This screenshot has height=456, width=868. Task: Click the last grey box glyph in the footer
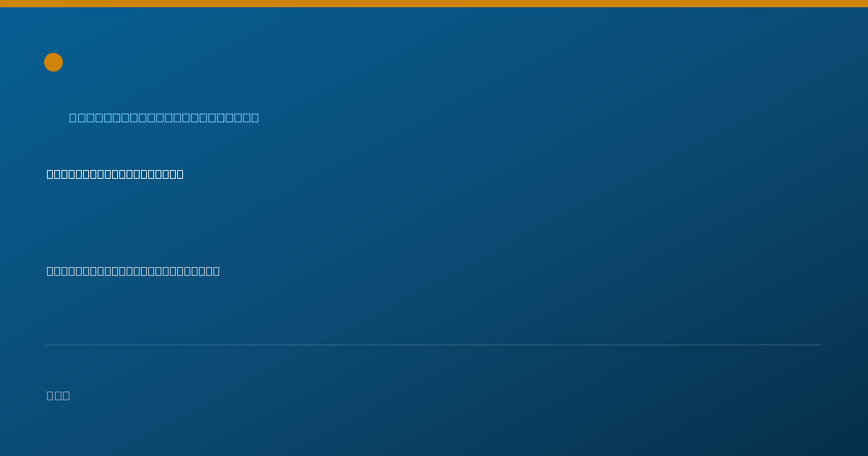[x=67, y=395]
